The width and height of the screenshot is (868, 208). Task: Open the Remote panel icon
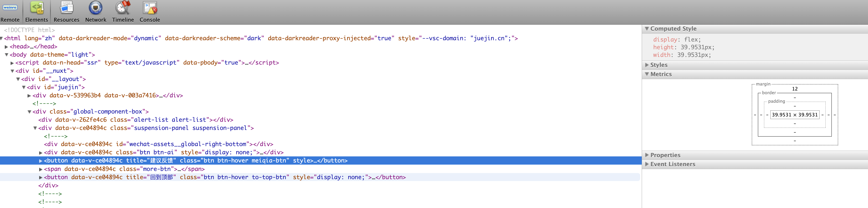click(10, 7)
